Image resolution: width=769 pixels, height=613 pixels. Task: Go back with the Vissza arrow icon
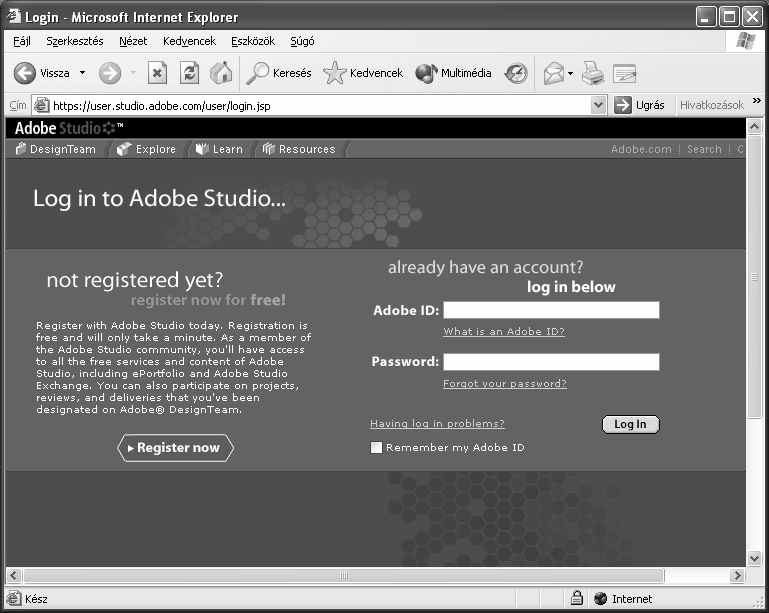(25, 74)
